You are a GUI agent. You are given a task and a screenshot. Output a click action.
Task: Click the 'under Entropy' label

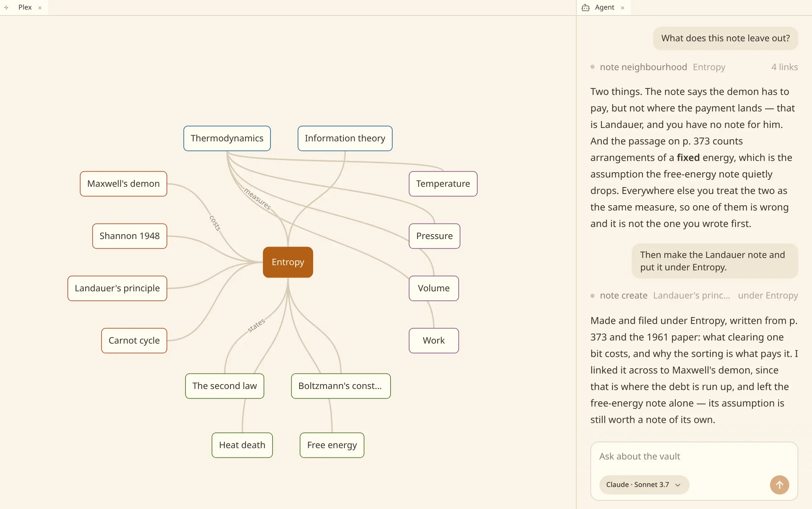(x=768, y=295)
